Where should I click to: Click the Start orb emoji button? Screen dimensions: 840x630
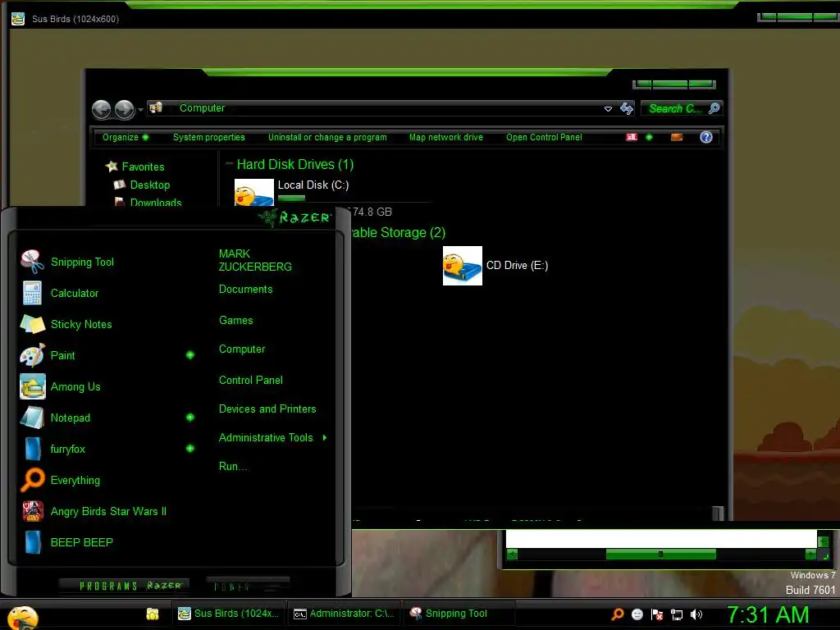coord(22,617)
